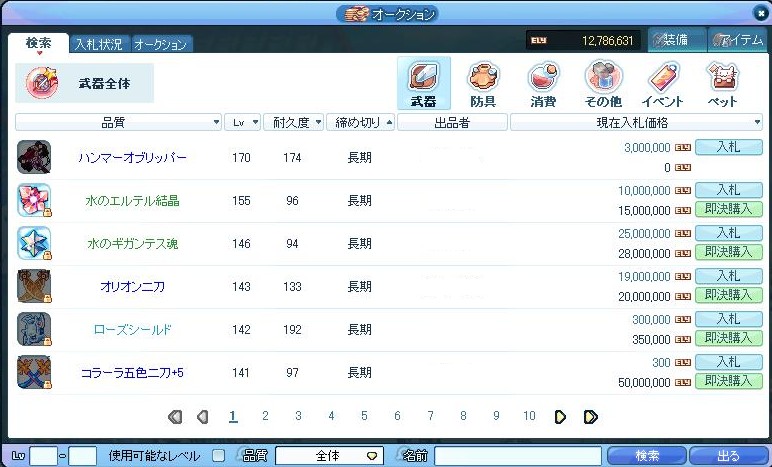The width and height of the screenshot is (772, 467).
Task: Switch to the オークション tab
Action: tap(161, 44)
